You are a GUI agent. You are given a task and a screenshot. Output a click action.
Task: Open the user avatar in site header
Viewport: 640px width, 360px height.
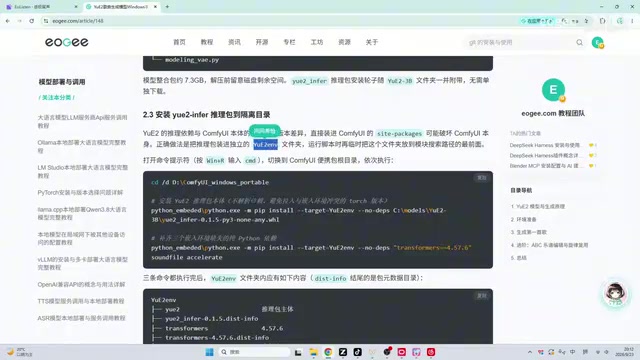coord(598,42)
